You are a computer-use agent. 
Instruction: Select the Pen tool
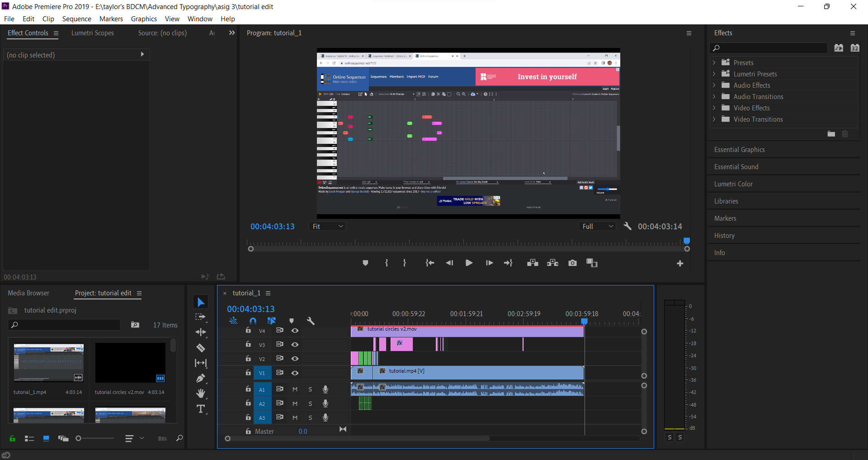pyautogui.click(x=201, y=378)
